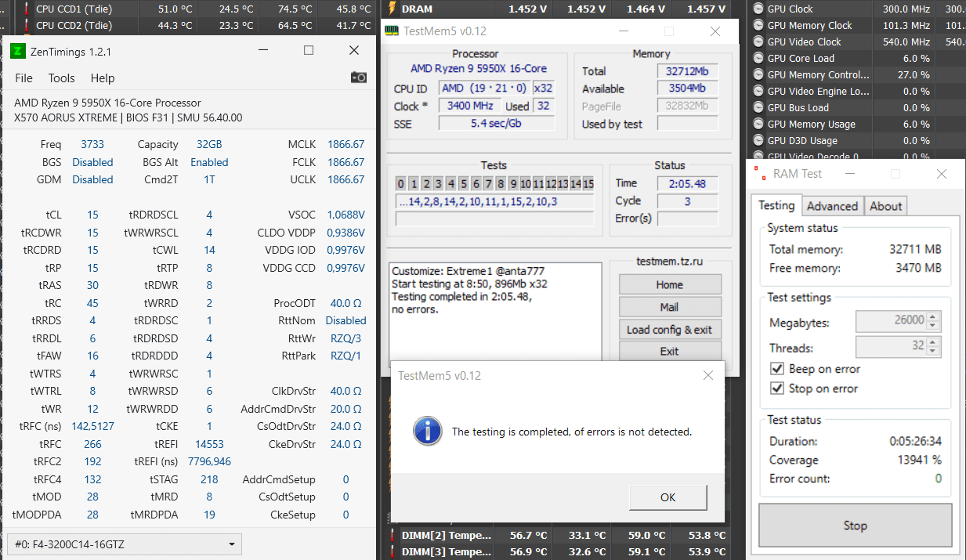Click the GPU Memory Controller sensor icon
The height and width of the screenshot is (560, 966).
758,74
